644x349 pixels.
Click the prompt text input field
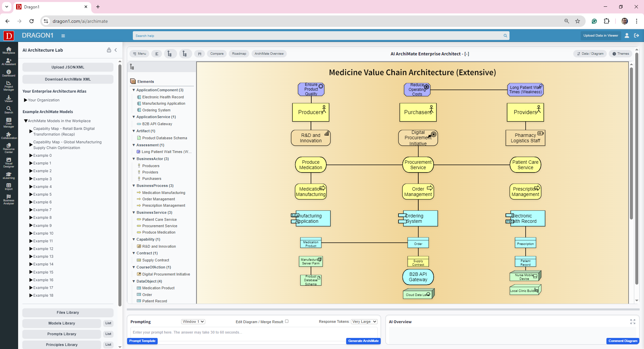point(254,333)
